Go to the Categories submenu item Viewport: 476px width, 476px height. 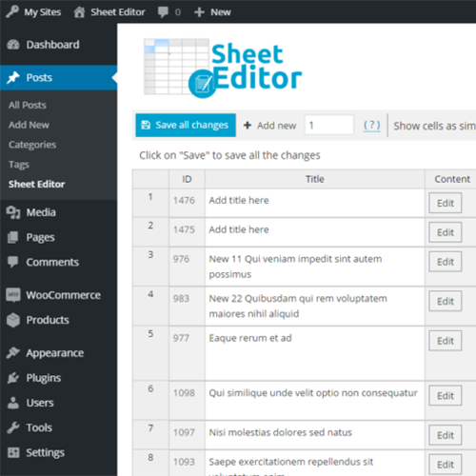(x=32, y=145)
